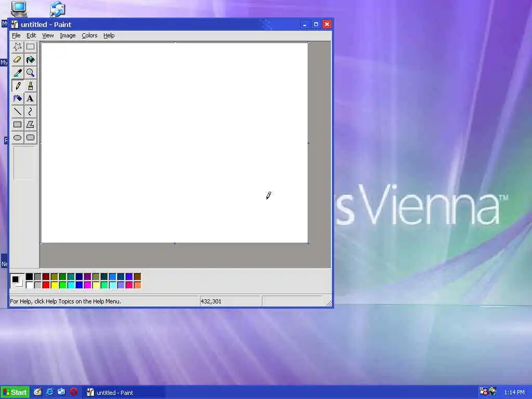This screenshot has width=532, height=399.
Task: Choose the Pencil tool
Action: [x=17, y=86]
